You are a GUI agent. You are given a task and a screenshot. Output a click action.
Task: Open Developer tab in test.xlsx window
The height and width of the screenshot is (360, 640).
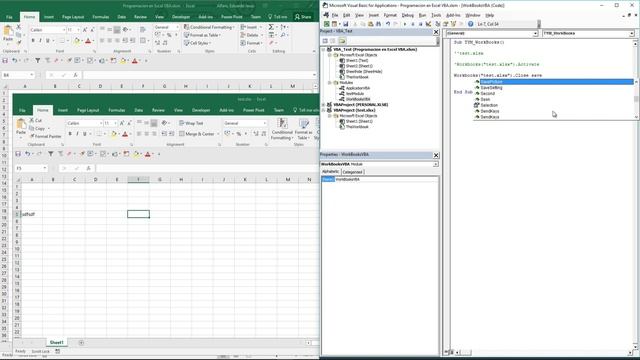click(201, 110)
